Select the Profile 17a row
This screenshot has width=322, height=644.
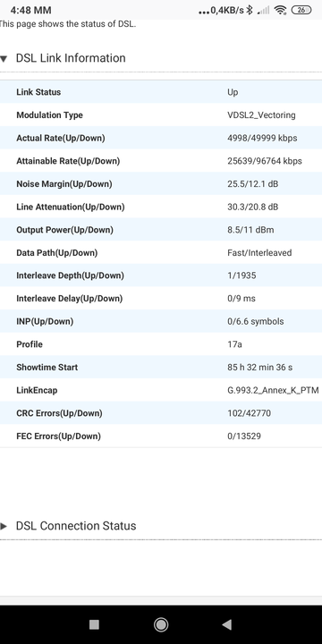(161, 344)
